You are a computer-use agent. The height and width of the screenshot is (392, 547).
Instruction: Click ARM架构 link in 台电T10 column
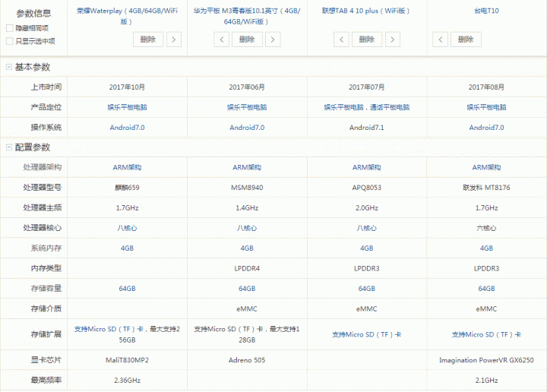(x=486, y=167)
